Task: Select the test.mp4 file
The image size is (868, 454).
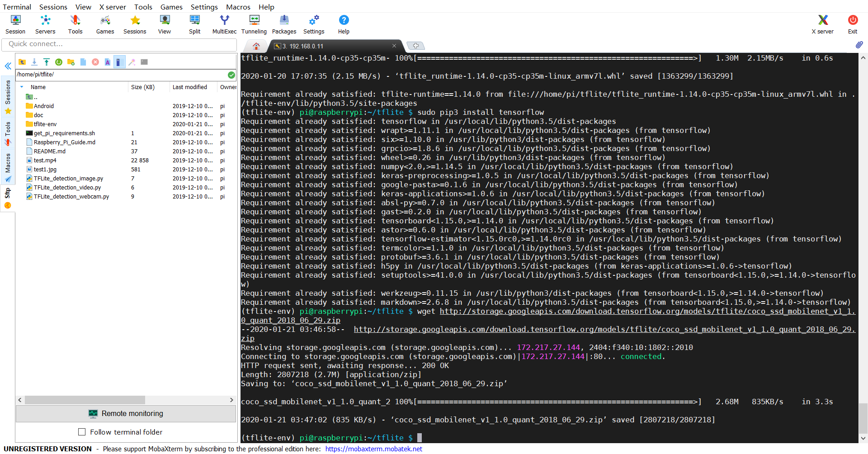Action: pos(45,161)
